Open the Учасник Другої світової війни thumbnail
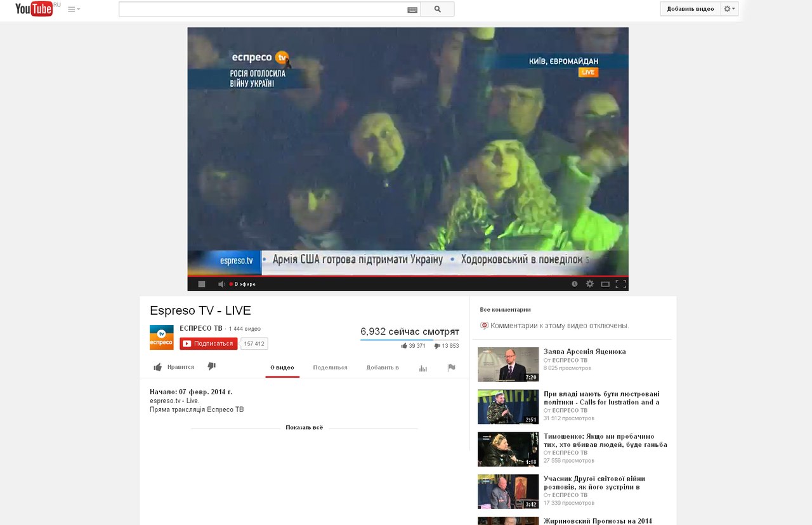The image size is (812, 525). pyautogui.click(x=508, y=492)
